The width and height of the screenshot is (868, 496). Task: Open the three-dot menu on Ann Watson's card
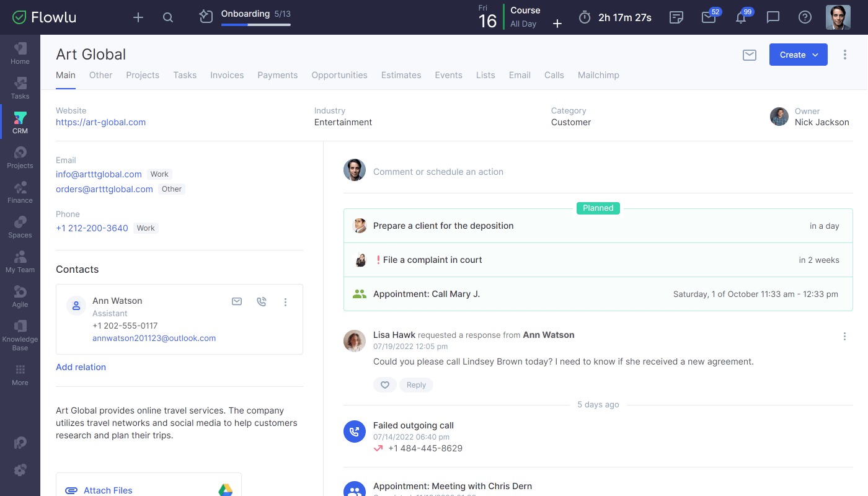point(285,301)
